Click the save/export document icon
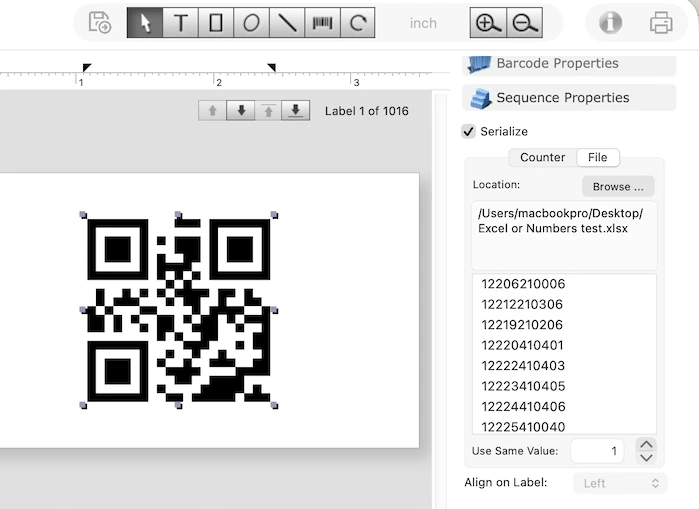This screenshot has width=699, height=509. pos(99,22)
